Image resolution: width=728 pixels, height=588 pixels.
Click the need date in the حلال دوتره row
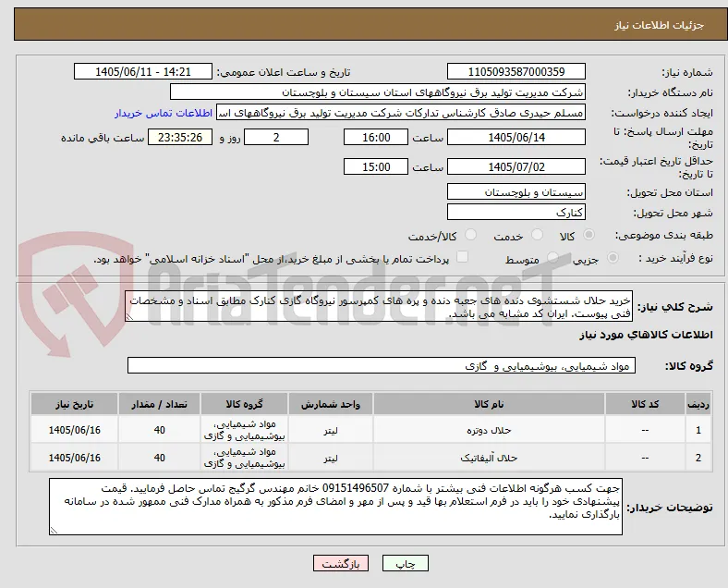tap(74, 430)
